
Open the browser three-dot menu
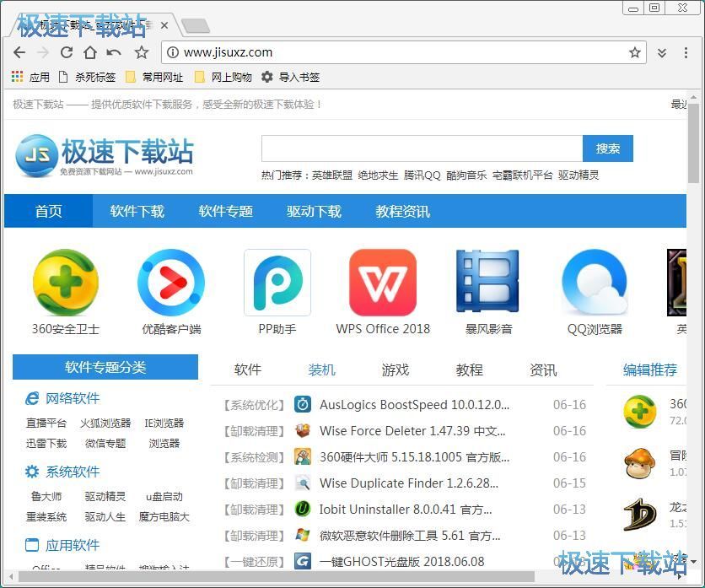tap(686, 52)
